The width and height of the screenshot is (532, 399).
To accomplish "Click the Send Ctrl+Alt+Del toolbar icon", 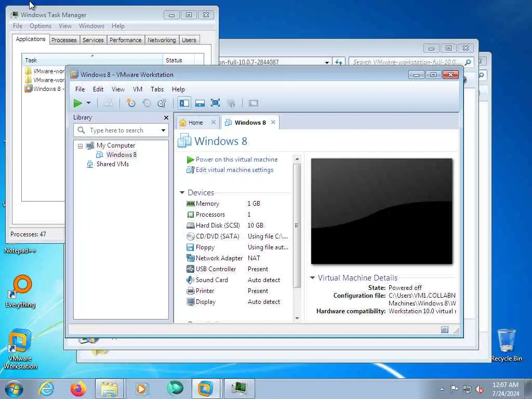I will (108, 103).
